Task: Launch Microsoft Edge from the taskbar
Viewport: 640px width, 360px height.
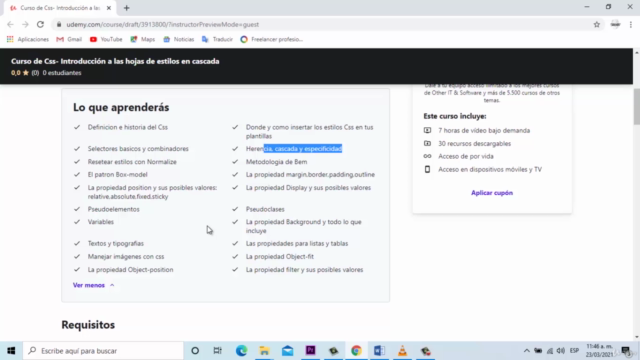Action: (241, 351)
